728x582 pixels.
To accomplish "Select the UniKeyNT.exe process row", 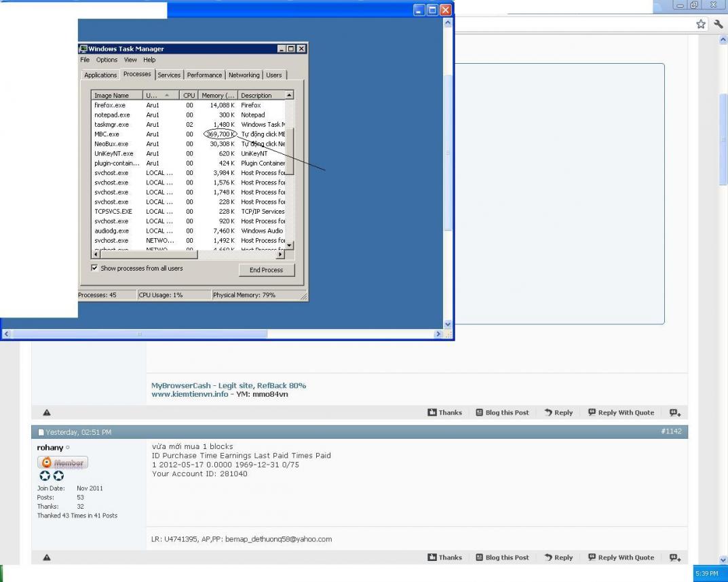I will pos(189,153).
